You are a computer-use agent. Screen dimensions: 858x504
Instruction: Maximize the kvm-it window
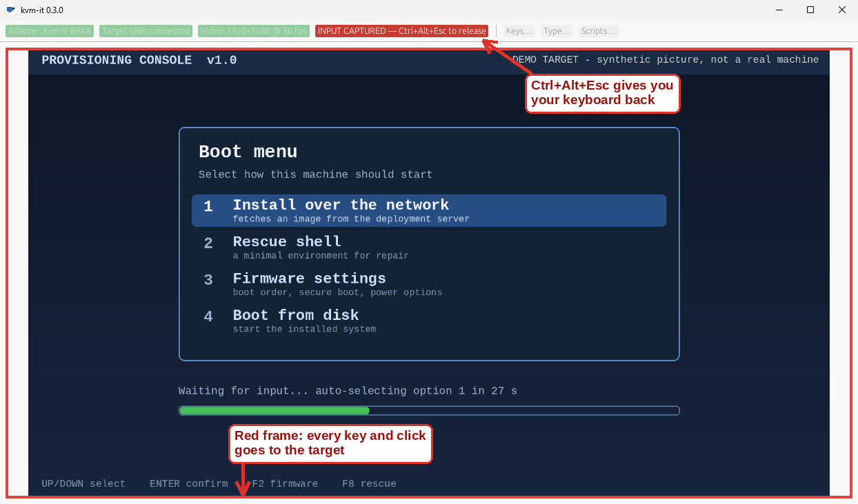click(810, 10)
